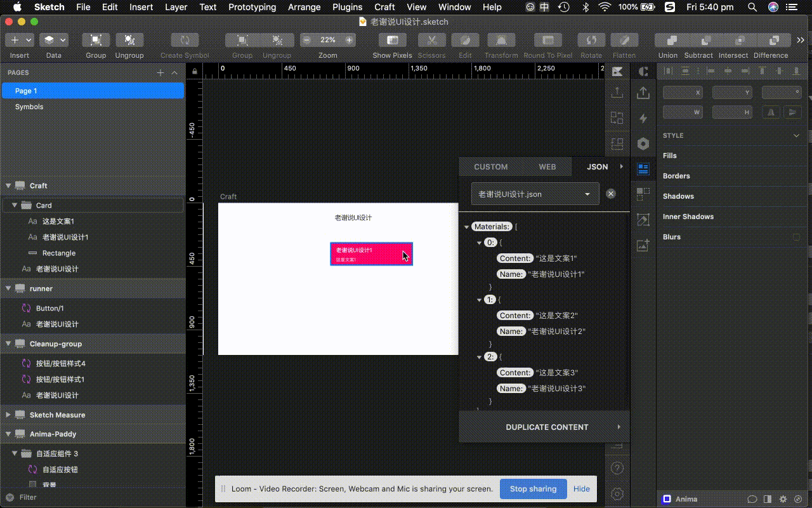This screenshot has height=508, width=812.
Task: Collapse the Card group
Action: (x=15, y=205)
